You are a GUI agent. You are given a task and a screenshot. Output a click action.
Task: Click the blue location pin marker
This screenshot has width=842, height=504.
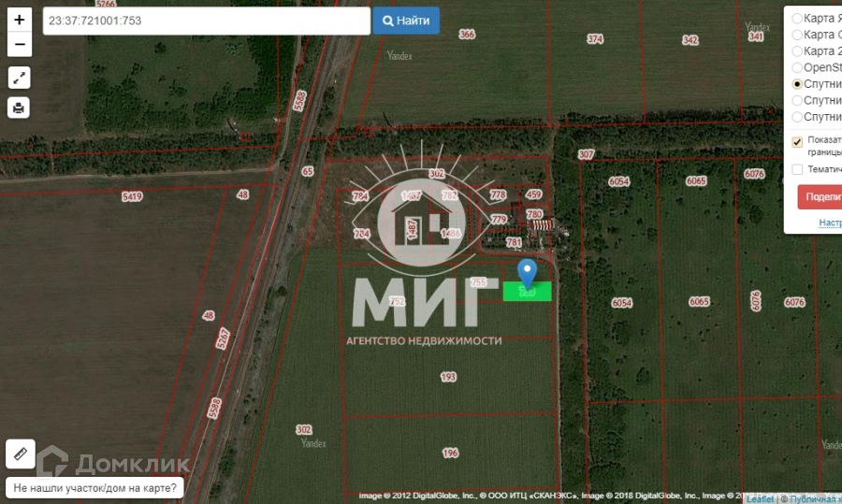tap(528, 274)
